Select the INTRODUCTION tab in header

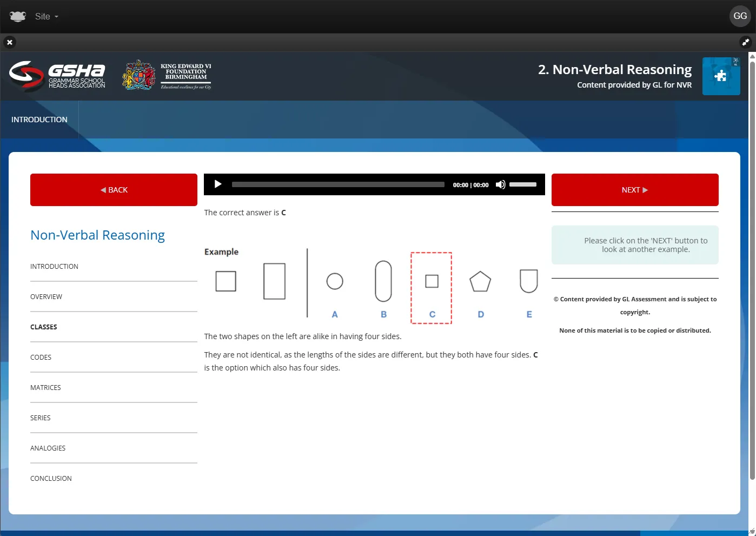[x=39, y=120]
